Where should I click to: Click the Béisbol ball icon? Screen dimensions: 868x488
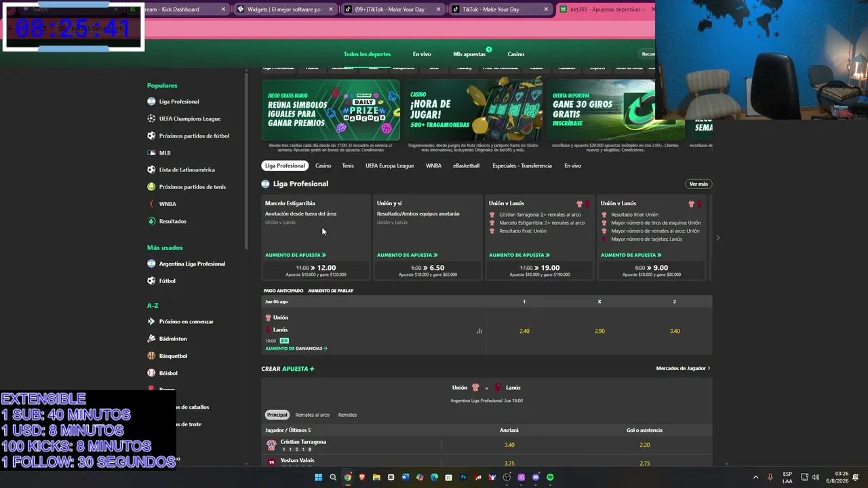[151, 373]
